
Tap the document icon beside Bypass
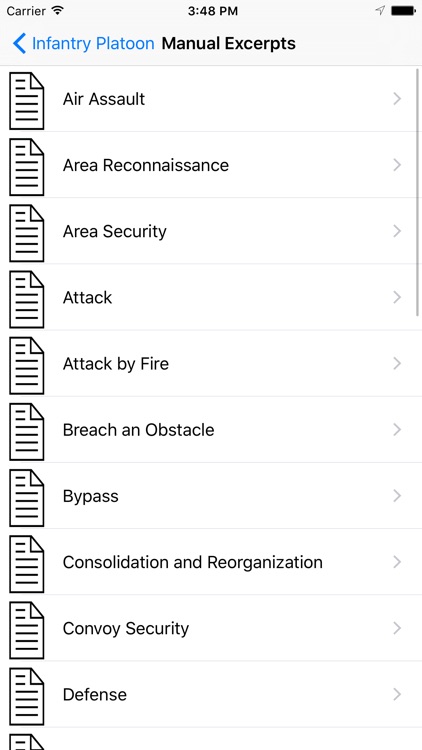pyautogui.click(x=27, y=498)
